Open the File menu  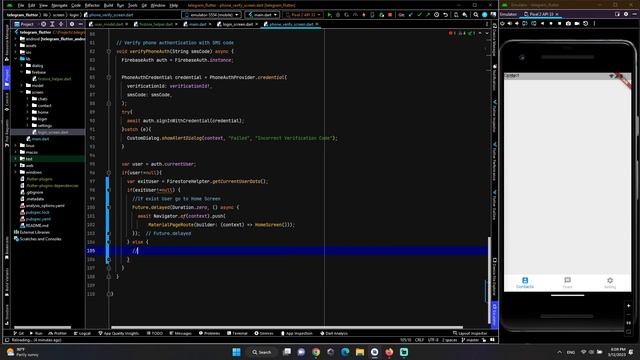point(21,5)
